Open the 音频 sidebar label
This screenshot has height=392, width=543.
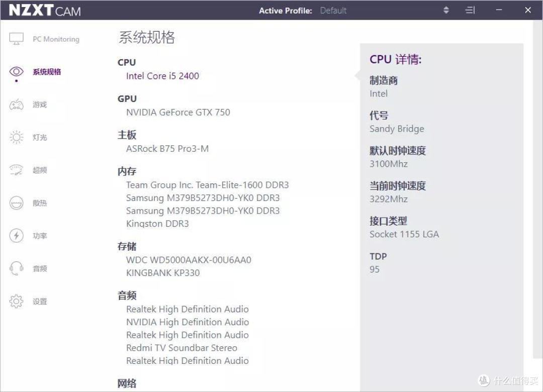pos(40,268)
